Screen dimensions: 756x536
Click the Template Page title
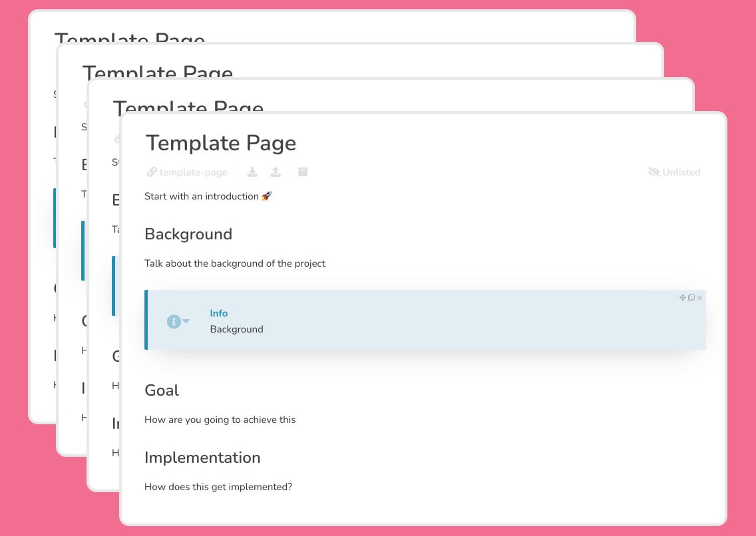pyautogui.click(x=221, y=143)
